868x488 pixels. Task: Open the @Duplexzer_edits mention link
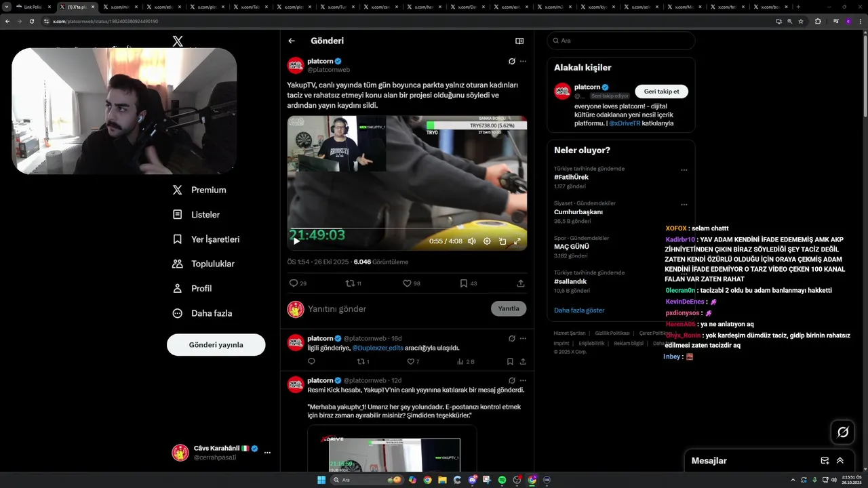pos(378,348)
